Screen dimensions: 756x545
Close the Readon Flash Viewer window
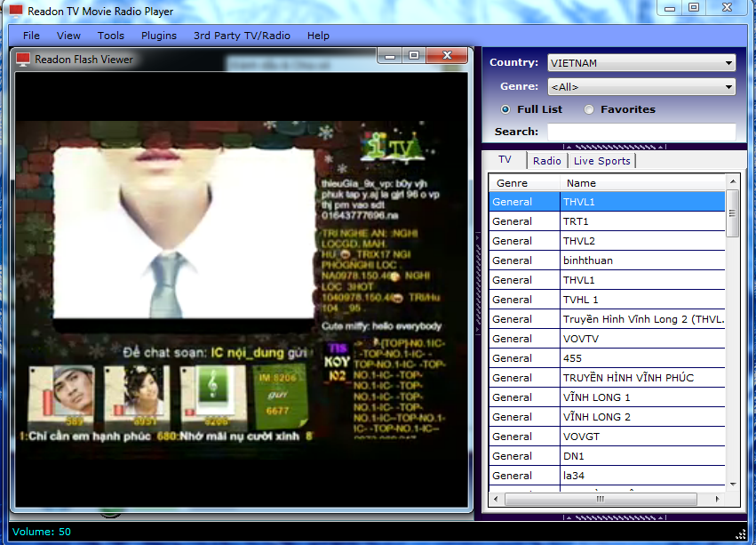447,55
